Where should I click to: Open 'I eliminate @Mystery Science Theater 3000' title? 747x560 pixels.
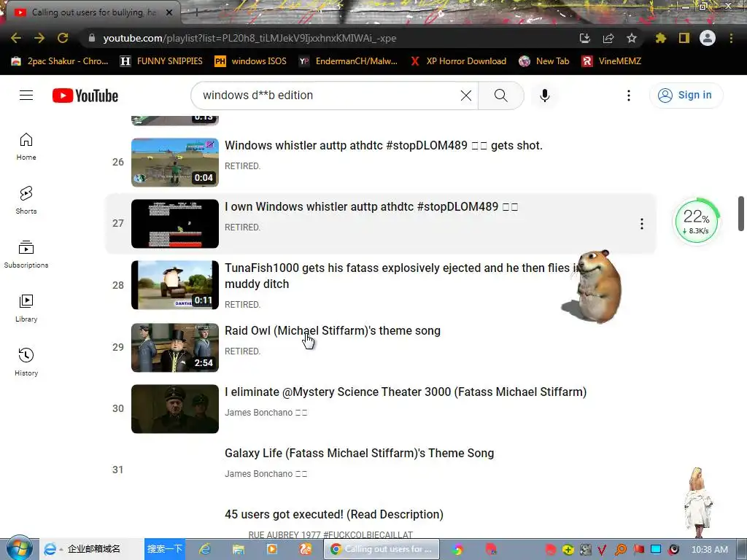[406, 392]
